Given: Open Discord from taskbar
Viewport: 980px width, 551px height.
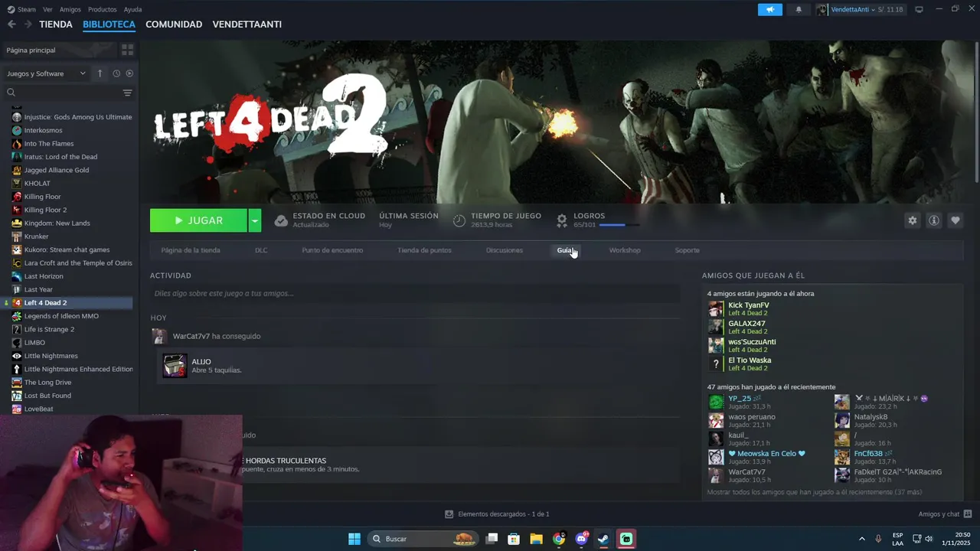Looking at the screenshot, I should [x=581, y=539].
